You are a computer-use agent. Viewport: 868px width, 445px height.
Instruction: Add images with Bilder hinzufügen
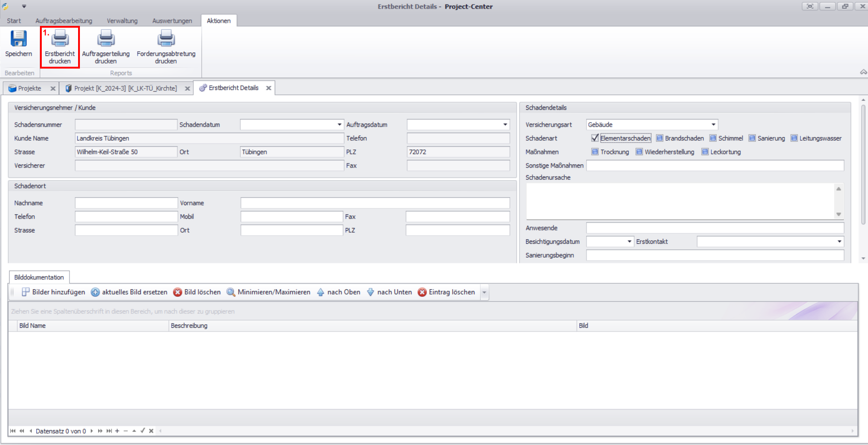click(x=54, y=292)
